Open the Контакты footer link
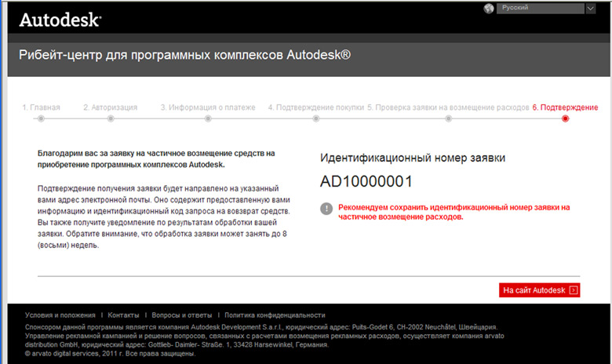 pos(123,315)
